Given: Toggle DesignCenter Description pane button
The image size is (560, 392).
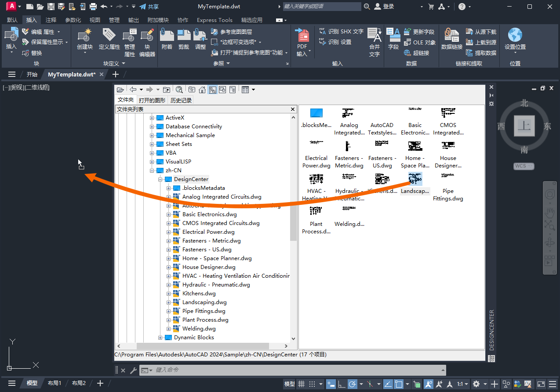Looking at the screenshot, I should [x=233, y=90].
